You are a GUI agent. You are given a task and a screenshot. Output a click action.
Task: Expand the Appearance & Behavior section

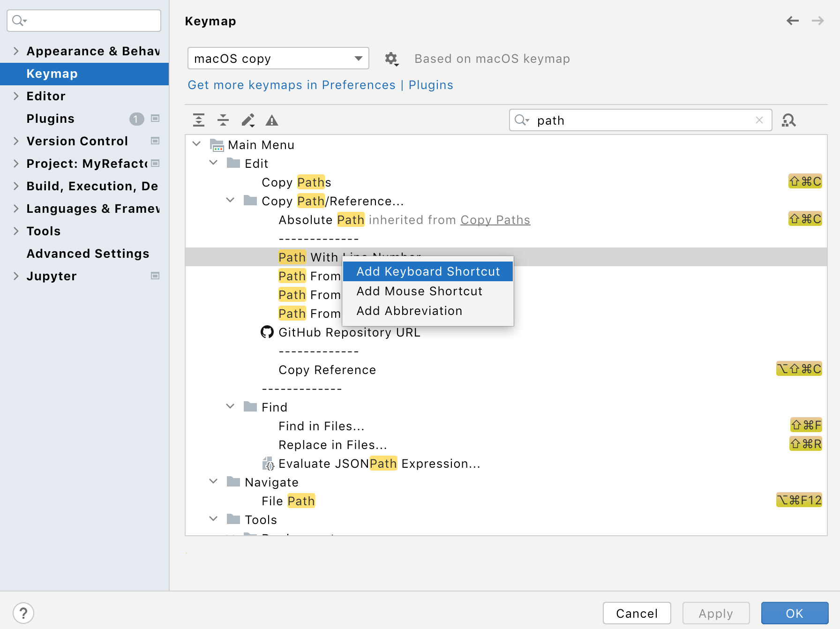pos(15,51)
